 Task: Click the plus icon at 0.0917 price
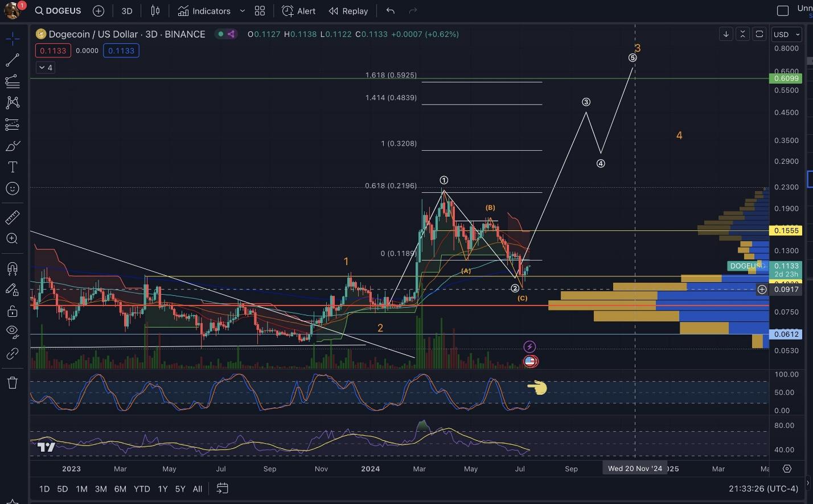pos(762,290)
